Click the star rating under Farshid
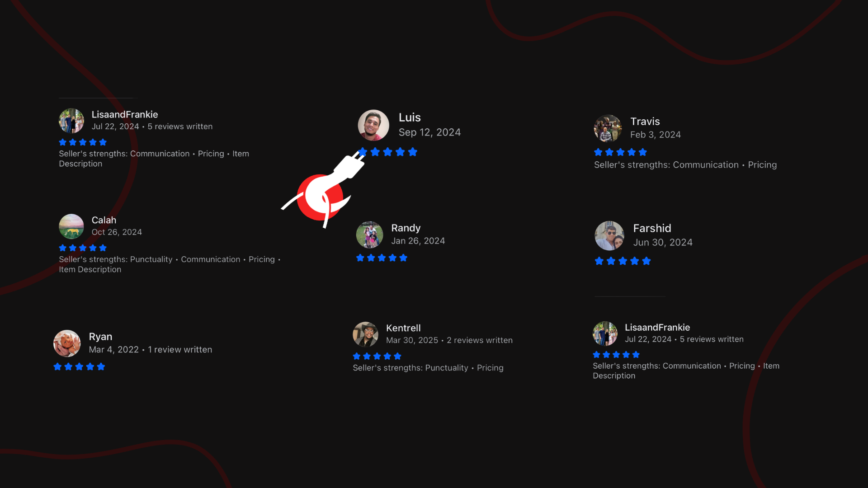The width and height of the screenshot is (868, 488). pos(623,261)
